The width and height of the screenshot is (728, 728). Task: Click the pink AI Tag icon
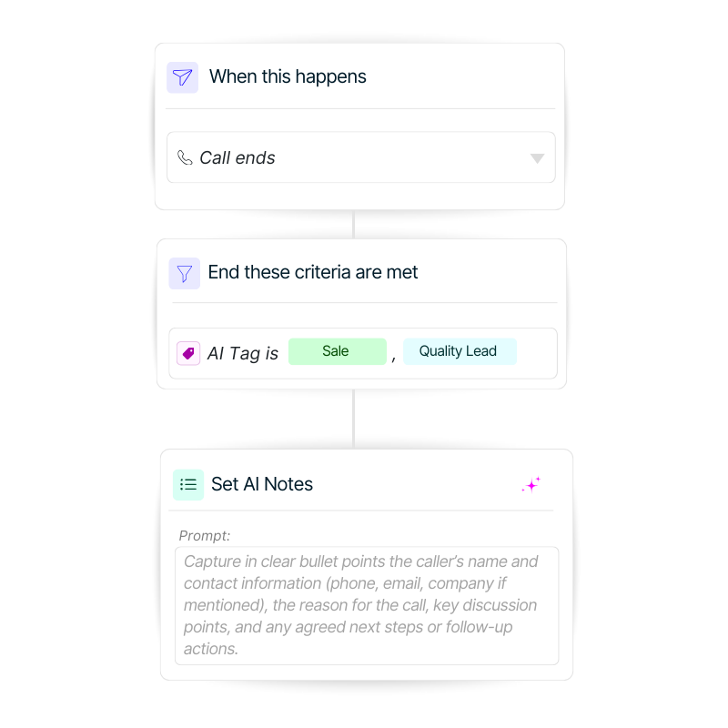point(188,353)
